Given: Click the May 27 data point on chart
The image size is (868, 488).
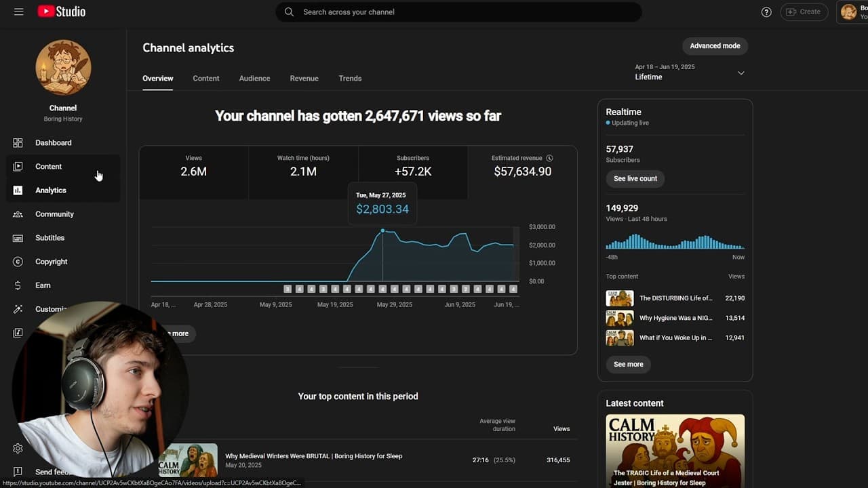Looking at the screenshot, I should pos(382,231).
